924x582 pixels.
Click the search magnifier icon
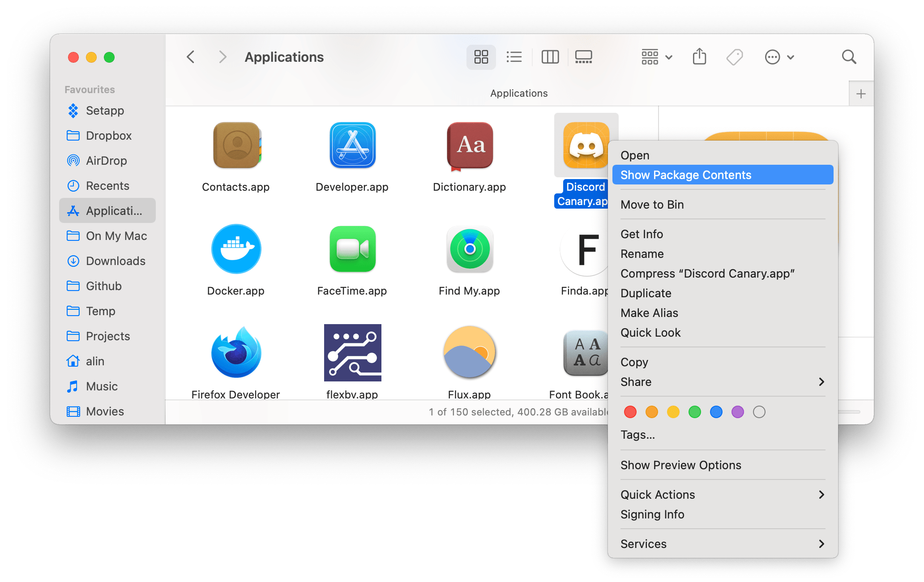[849, 57]
